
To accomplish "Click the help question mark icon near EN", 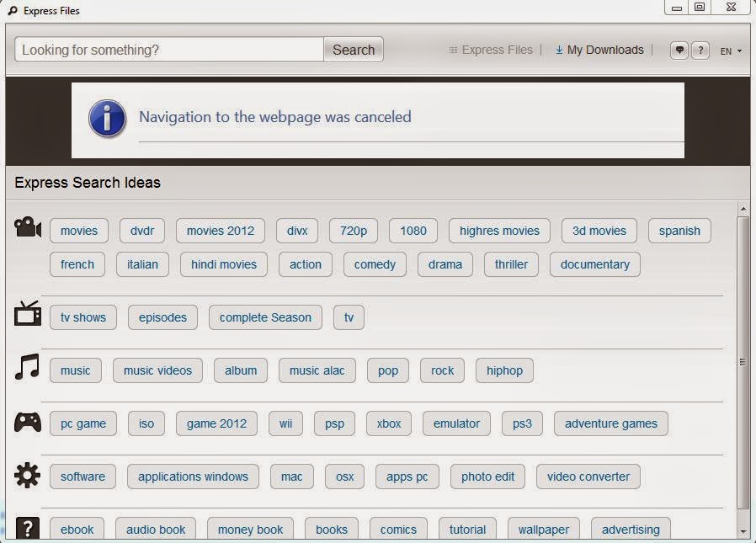I will point(700,50).
